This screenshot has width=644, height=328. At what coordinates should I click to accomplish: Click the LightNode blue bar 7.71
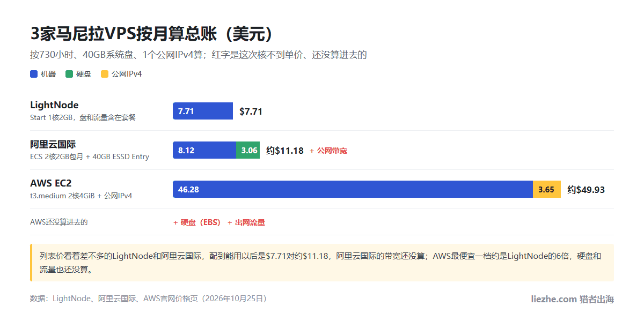pos(203,111)
